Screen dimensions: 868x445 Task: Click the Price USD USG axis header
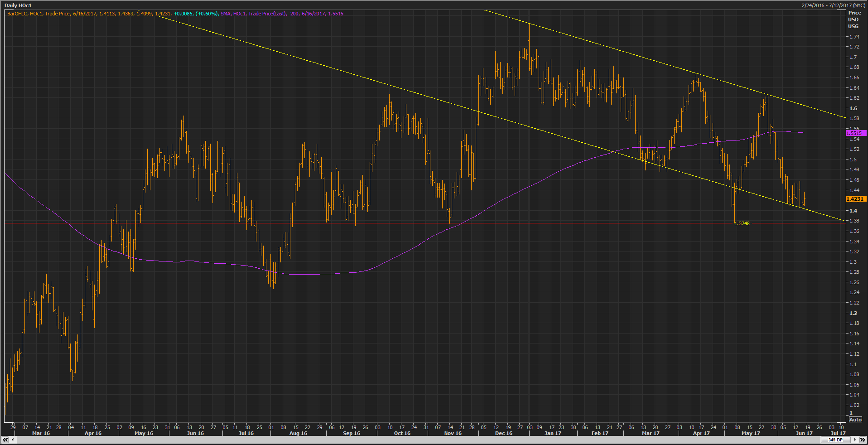click(x=854, y=19)
